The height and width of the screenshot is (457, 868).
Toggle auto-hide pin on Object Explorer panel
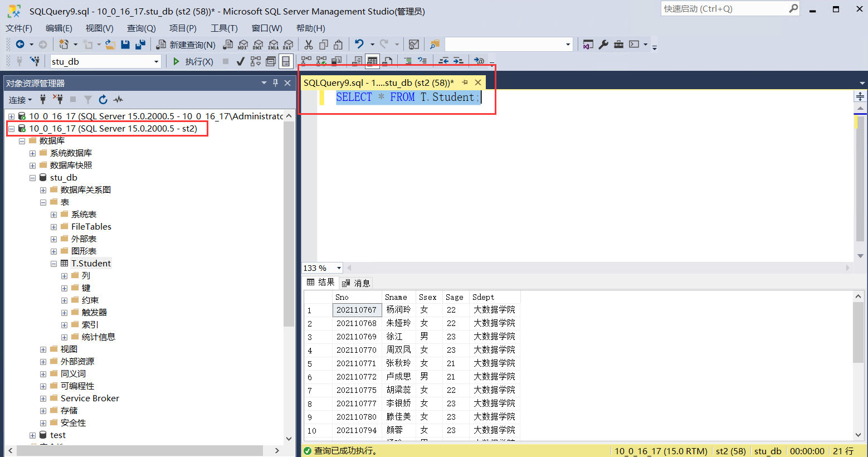pyautogui.click(x=275, y=83)
